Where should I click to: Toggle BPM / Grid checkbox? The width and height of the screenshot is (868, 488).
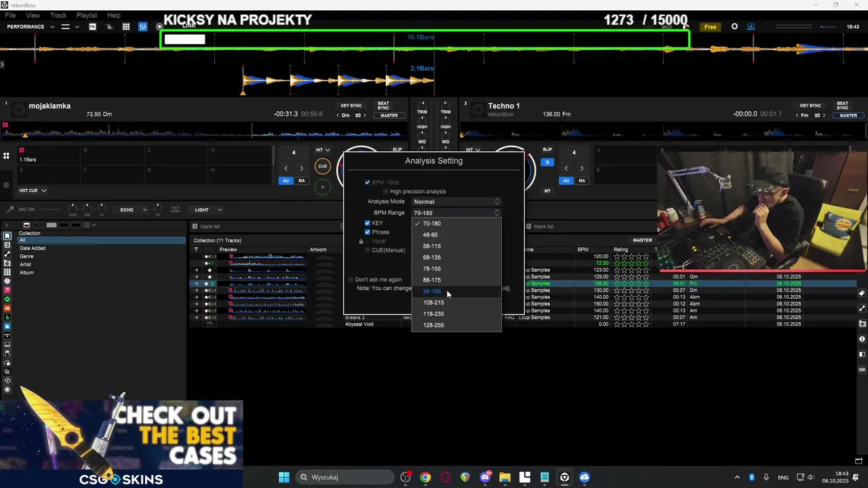click(x=368, y=182)
